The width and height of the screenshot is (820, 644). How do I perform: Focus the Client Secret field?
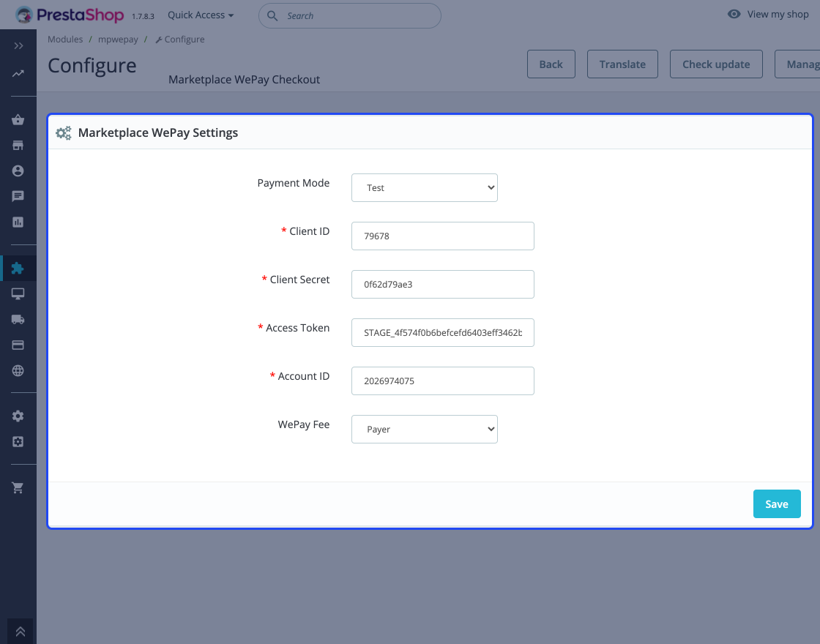[442, 285]
